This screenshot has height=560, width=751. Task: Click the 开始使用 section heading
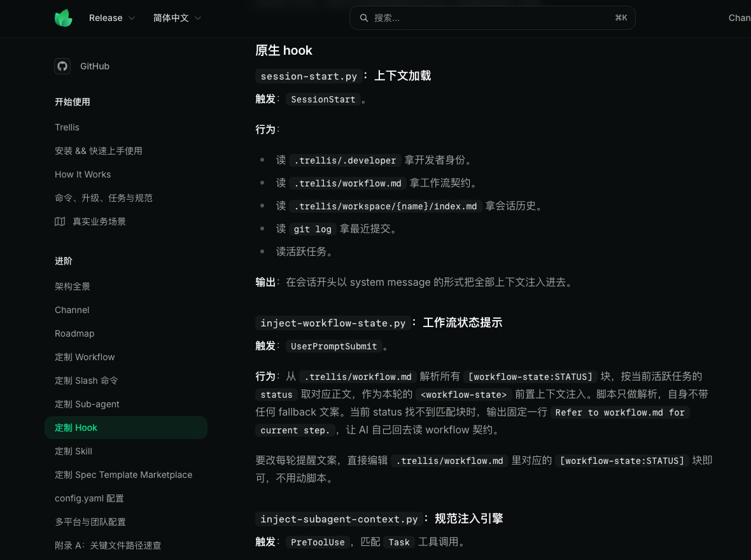click(x=73, y=102)
